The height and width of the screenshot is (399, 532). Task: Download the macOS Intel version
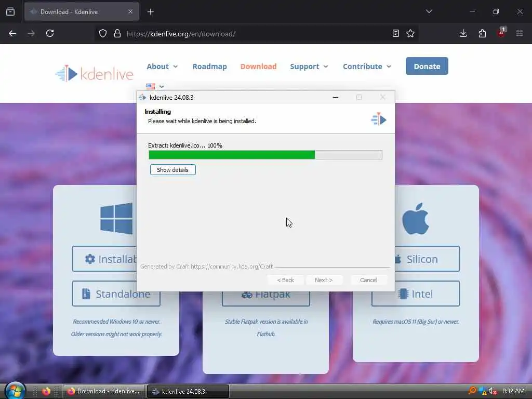point(415,294)
